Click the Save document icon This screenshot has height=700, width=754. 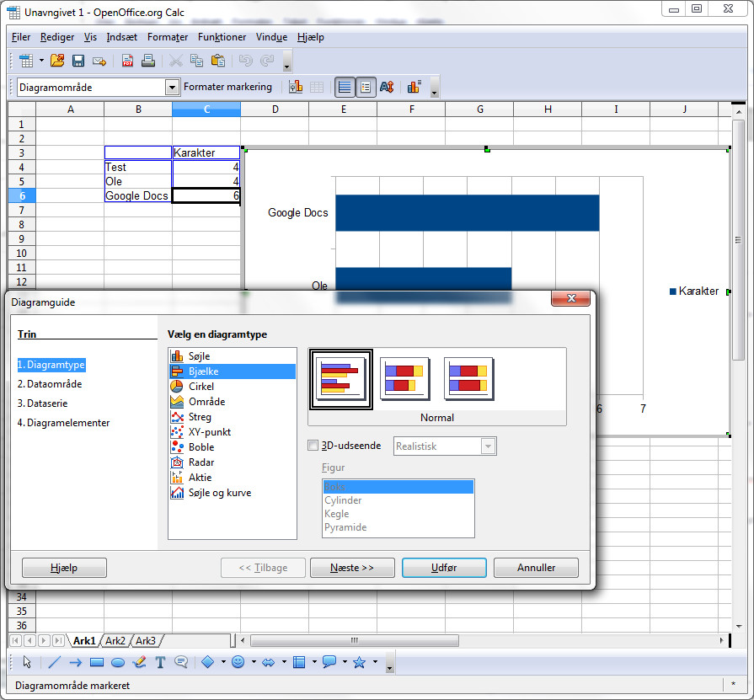78,61
